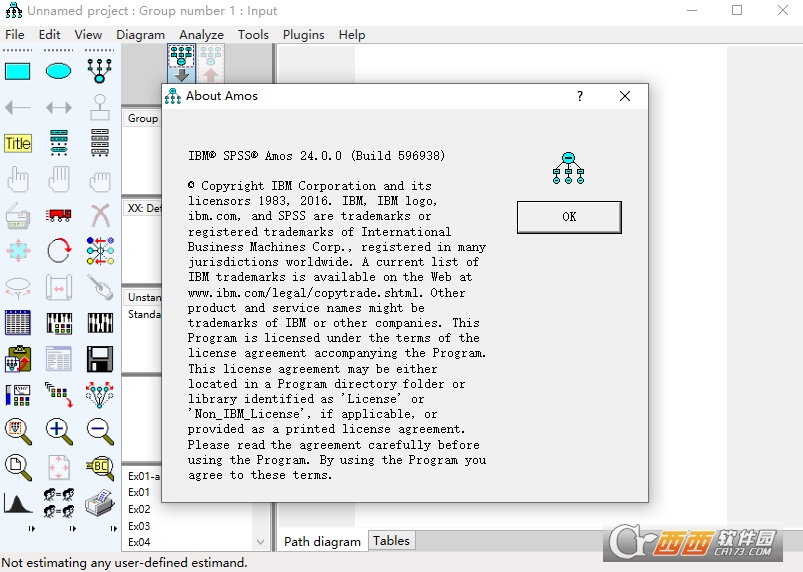Screen dimensions: 803x572
Task: Click the reposition path diagram scroll tool
Action: click(x=58, y=287)
